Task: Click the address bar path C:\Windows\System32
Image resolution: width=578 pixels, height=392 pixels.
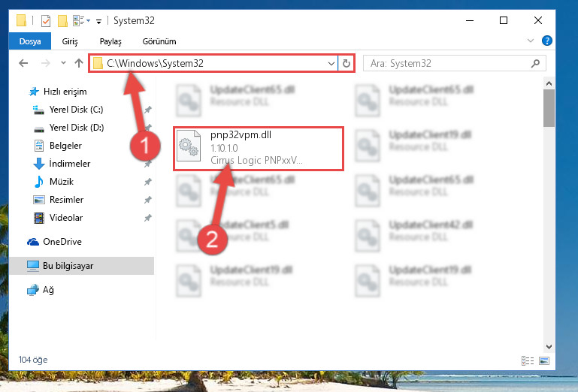Action: (x=155, y=63)
